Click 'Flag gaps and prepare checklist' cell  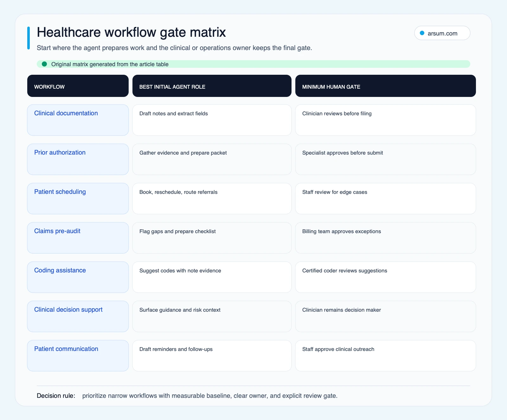coord(212,238)
